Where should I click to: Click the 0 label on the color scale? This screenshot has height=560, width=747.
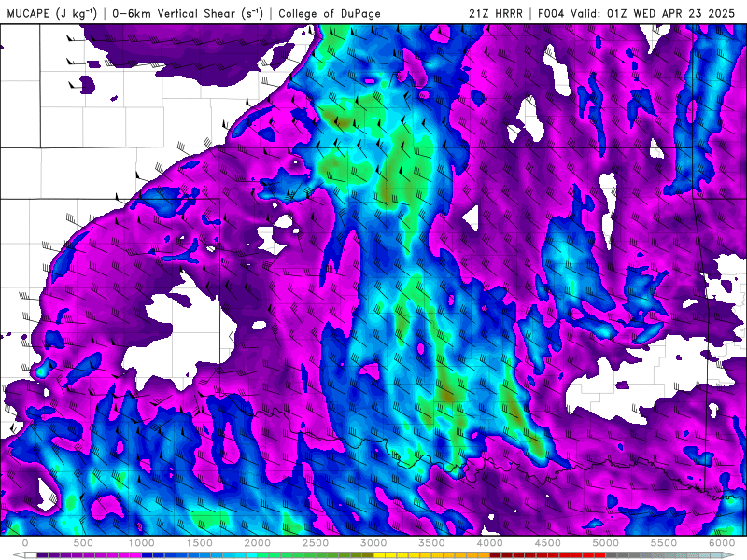pos(25,543)
